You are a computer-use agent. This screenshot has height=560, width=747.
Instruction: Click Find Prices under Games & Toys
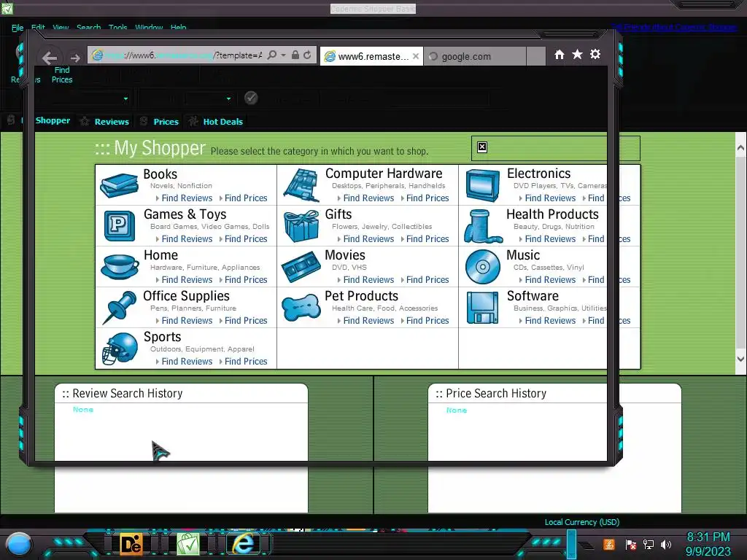pyautogui.click(x=246, y=239)
